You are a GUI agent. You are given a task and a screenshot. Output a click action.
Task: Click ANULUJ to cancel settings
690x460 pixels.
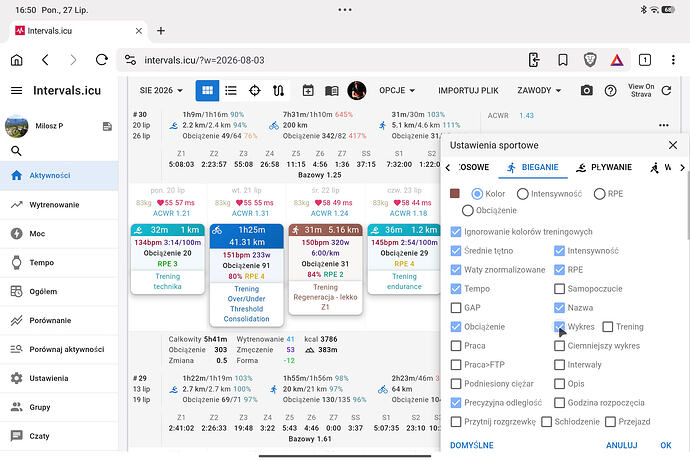click(x=621, y=445)
